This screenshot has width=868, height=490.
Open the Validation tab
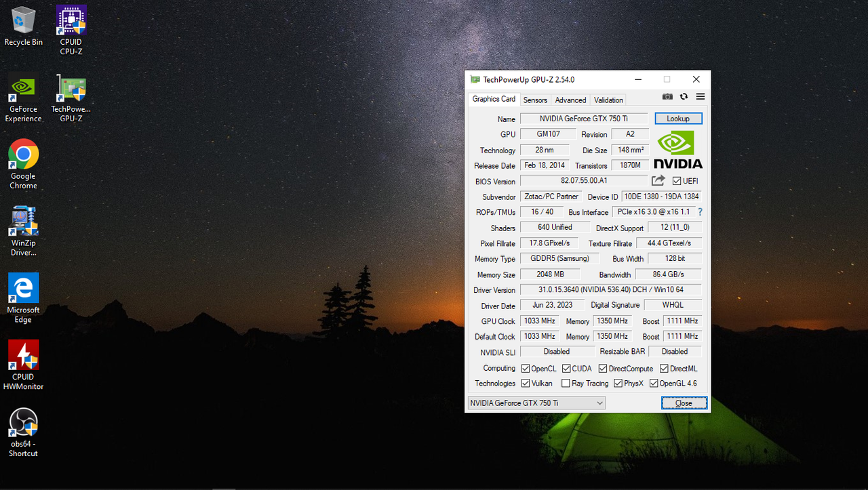click(x=608, y=100)
